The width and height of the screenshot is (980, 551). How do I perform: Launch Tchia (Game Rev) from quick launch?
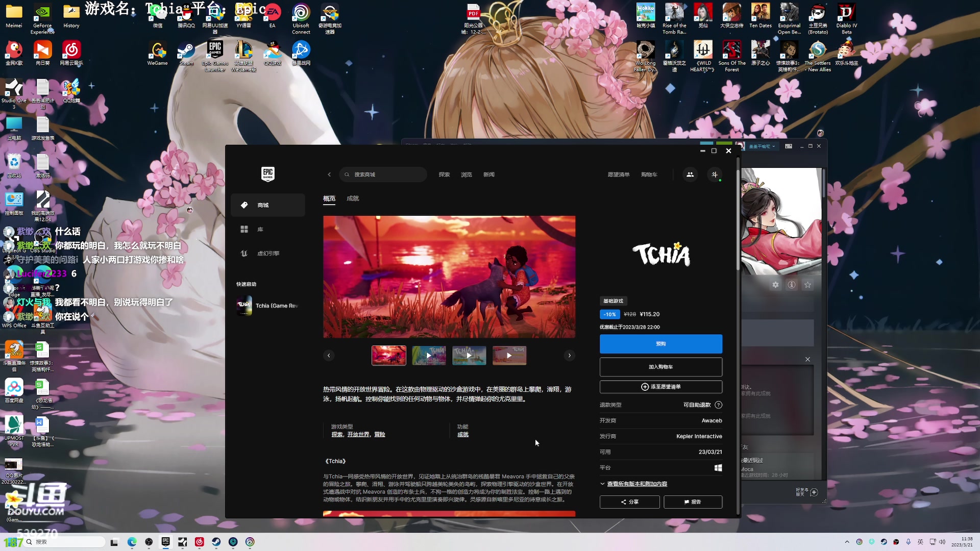pos(268,306)
